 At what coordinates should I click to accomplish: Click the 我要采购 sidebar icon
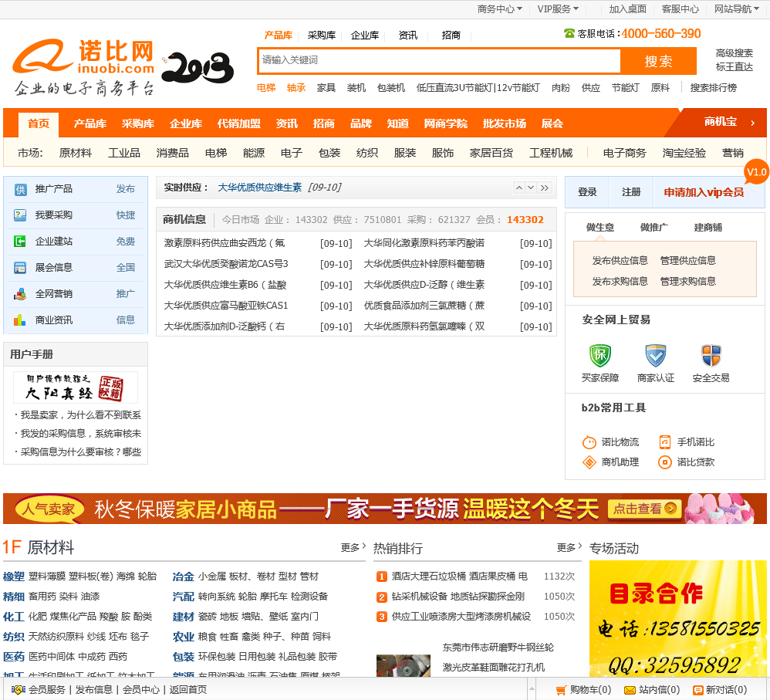[20, 215]
